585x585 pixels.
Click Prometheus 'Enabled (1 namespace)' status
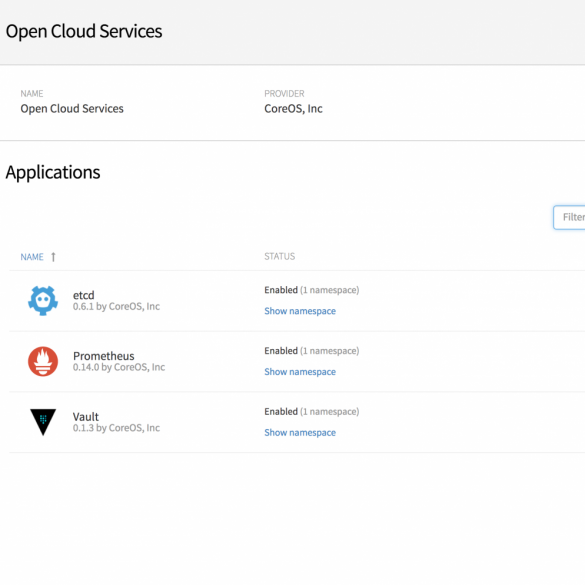pyautogui.click(x=312, y=351)
